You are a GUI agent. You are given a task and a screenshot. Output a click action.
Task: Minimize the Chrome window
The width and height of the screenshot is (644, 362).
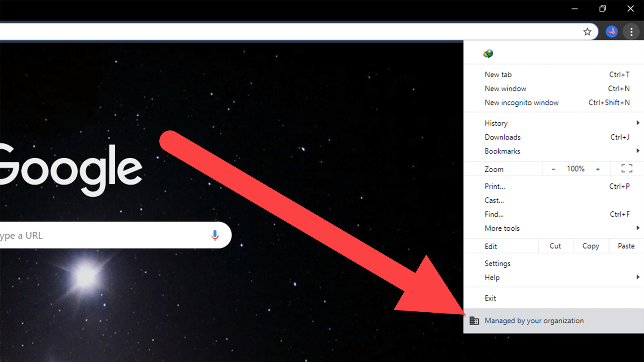click(x=574, y=9)
